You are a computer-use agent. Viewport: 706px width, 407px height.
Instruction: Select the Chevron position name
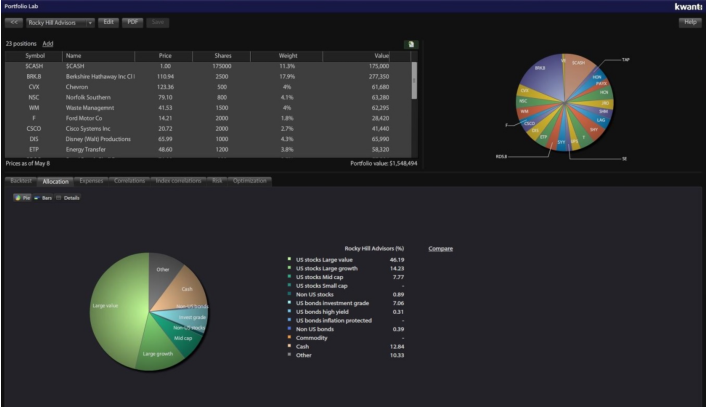click(x=77, y=87)
